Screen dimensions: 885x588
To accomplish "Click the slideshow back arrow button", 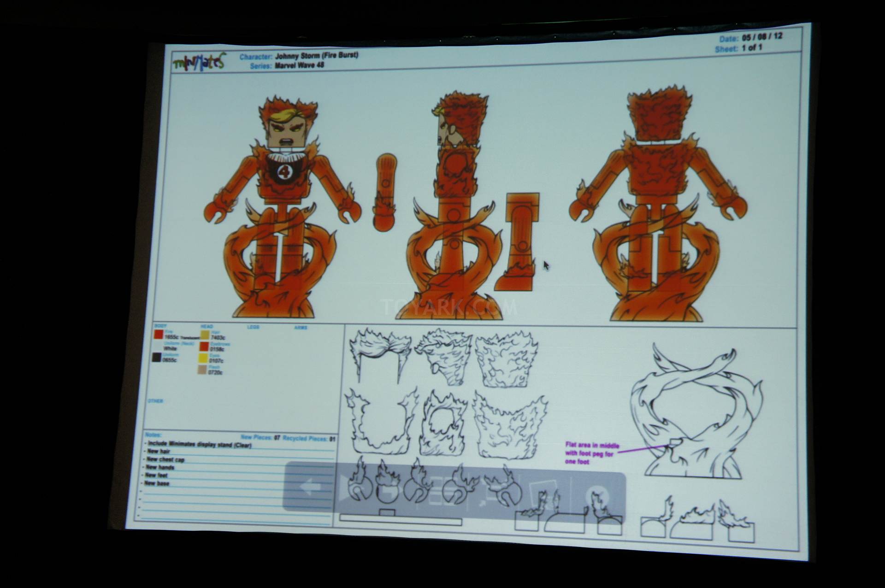I will 310,487.
